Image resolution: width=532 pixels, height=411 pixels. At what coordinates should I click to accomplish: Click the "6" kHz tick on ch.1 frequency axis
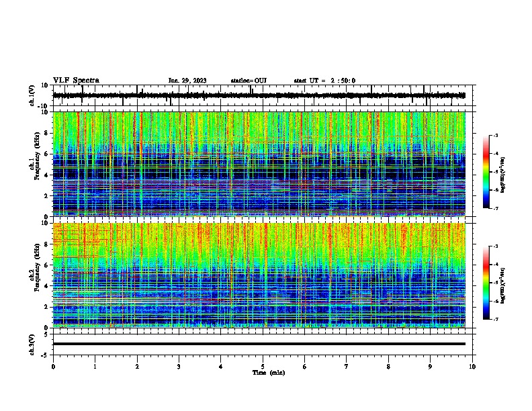point(47,154)
